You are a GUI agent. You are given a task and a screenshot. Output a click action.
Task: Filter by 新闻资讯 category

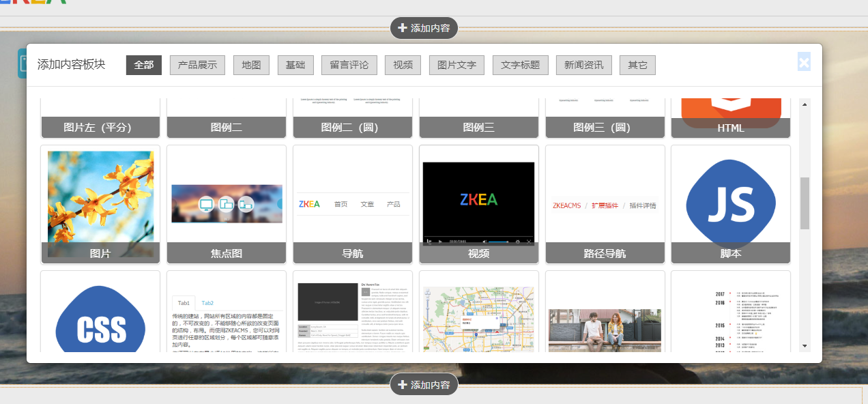point(583,66)
